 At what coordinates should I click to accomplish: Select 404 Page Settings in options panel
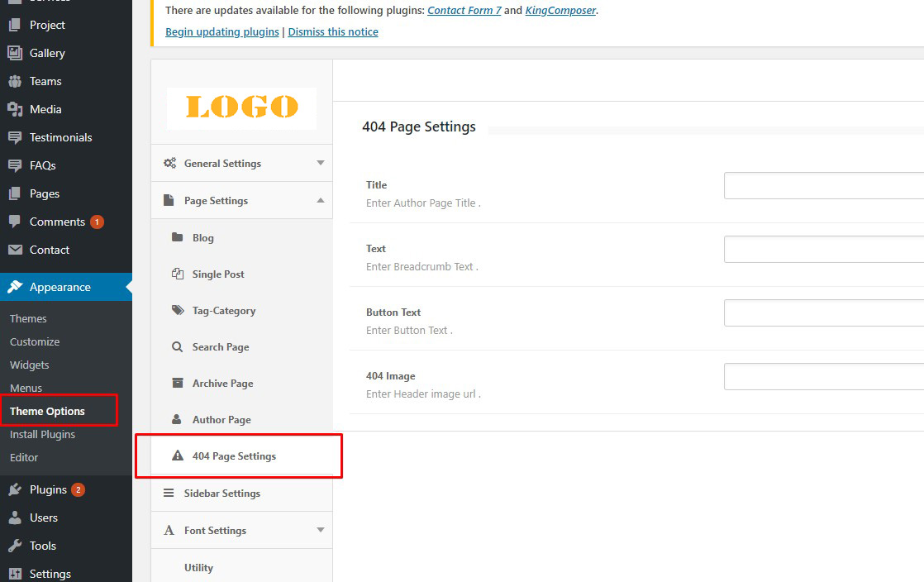click(234, 456)
